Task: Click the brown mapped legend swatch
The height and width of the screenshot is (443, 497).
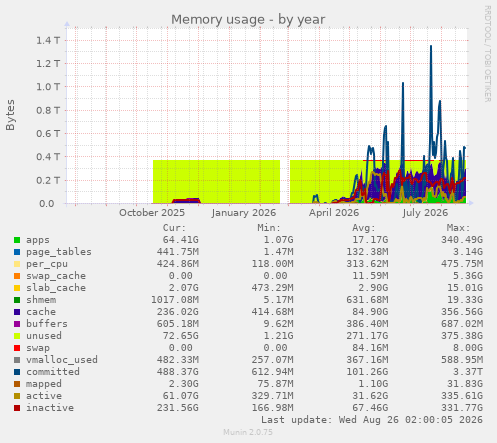Action: (x=17, y=384)
